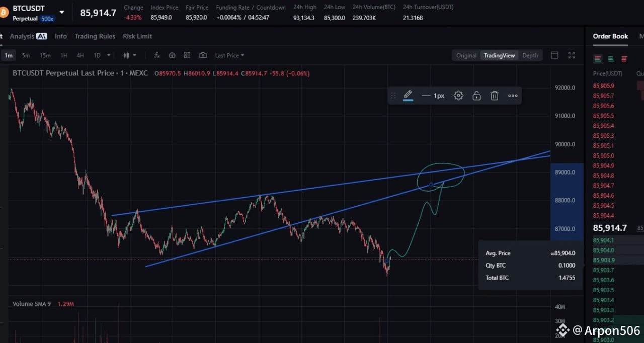This screenshot has height=343, width=644.
Task: Switch chart view to Original
Action: (466, 55)
